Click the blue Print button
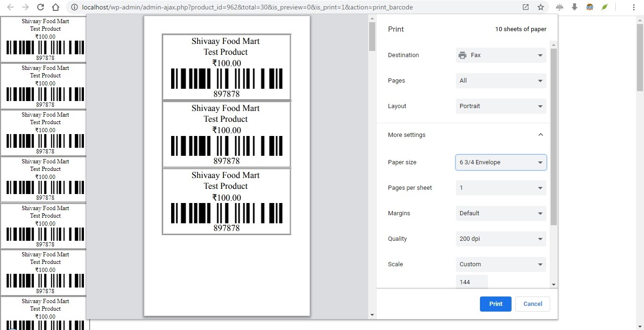 [495, 304]
